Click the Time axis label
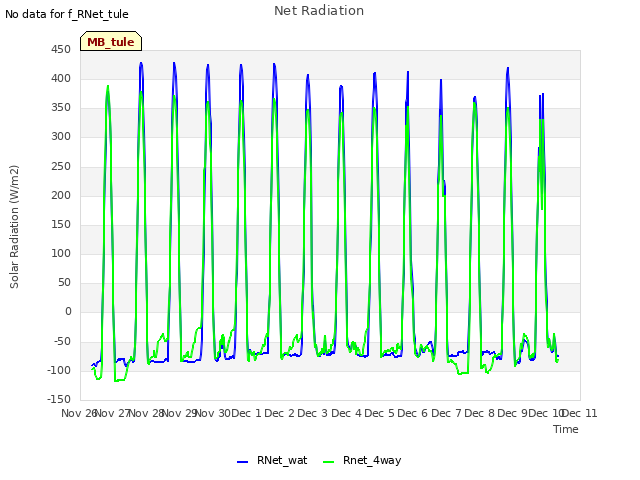The height and width of the screenshot is (480, 640). click(566, 429)
